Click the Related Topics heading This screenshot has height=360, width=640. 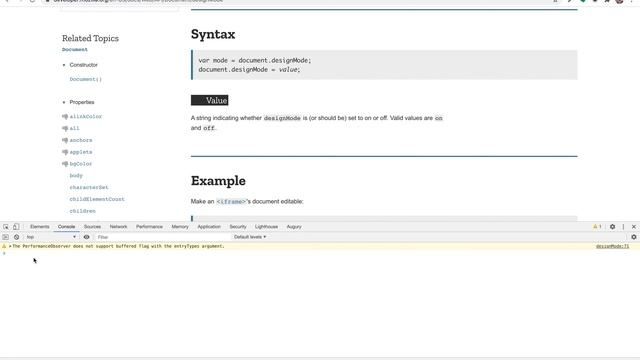[90, 38]
